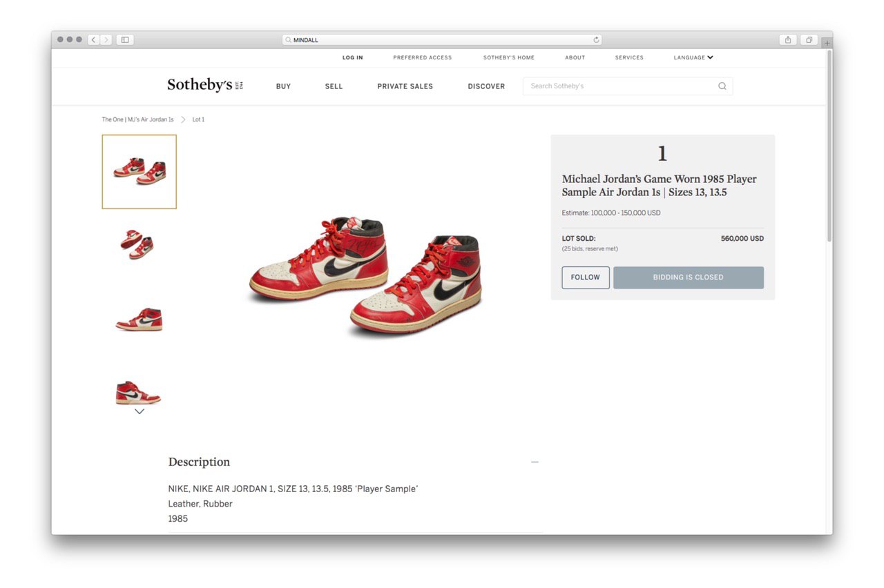Screen dimensions: 884x588
Task: Go to MJ's Air Jordan 1s breadcrumb
Action: coord(138,119)
